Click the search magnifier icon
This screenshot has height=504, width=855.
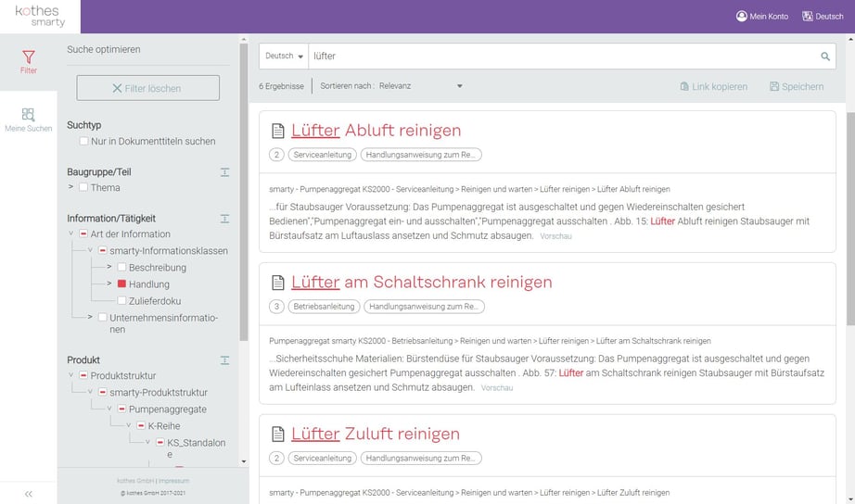(x=825, y=57)
